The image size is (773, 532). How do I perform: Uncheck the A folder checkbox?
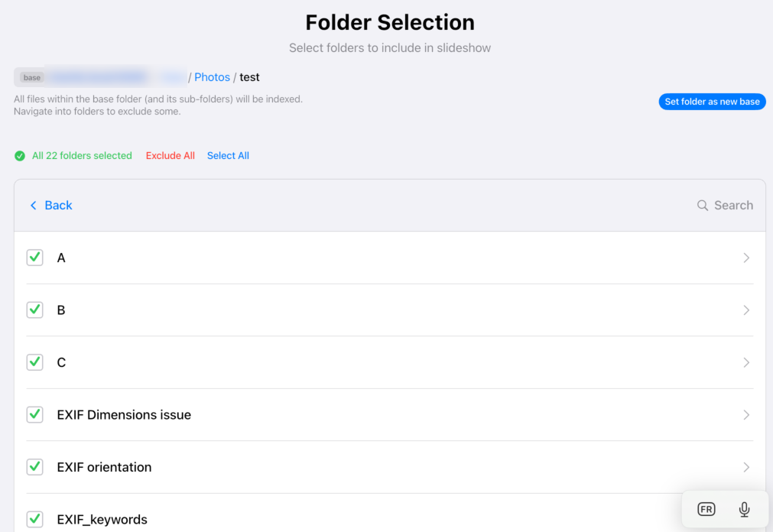pyautogui.click(x=34, y=258)
